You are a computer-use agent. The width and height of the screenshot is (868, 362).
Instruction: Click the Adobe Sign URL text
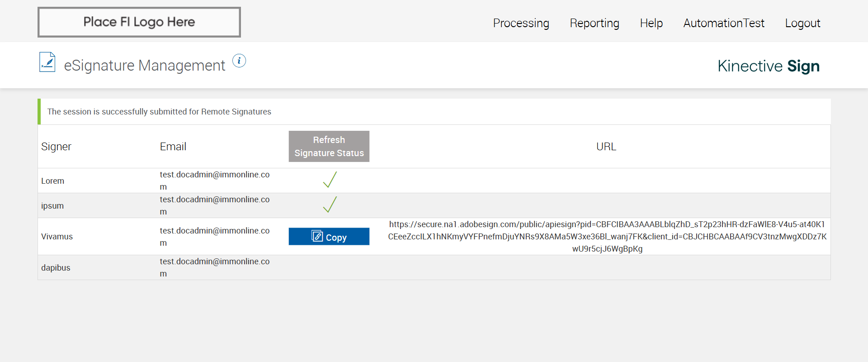(x=607, y=237)
